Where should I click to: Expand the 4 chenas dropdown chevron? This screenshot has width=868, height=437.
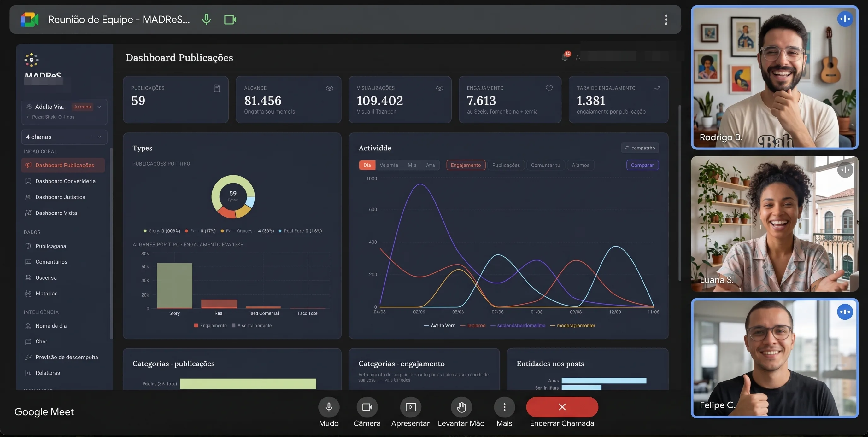99,137
